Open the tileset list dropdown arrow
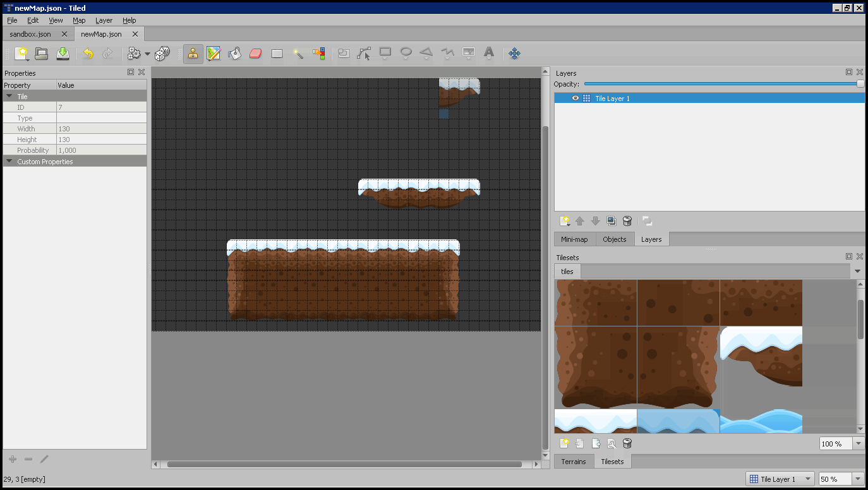The image size is (868, 490). coord(857,272)
